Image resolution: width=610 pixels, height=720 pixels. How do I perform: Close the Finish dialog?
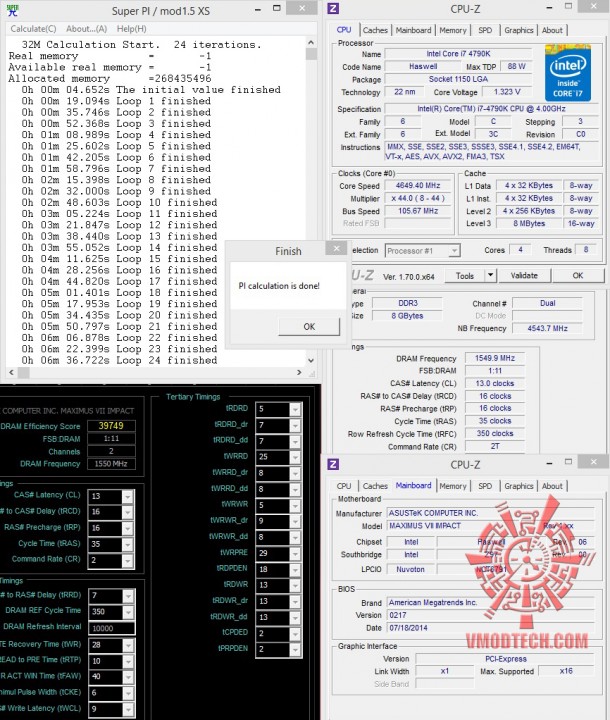click(336, 248)
